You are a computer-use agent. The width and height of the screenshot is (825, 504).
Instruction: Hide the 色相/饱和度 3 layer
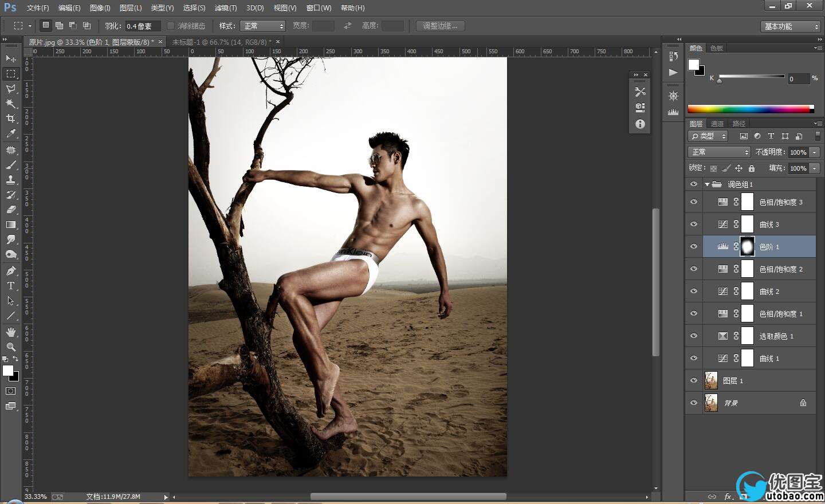point(694,202)
